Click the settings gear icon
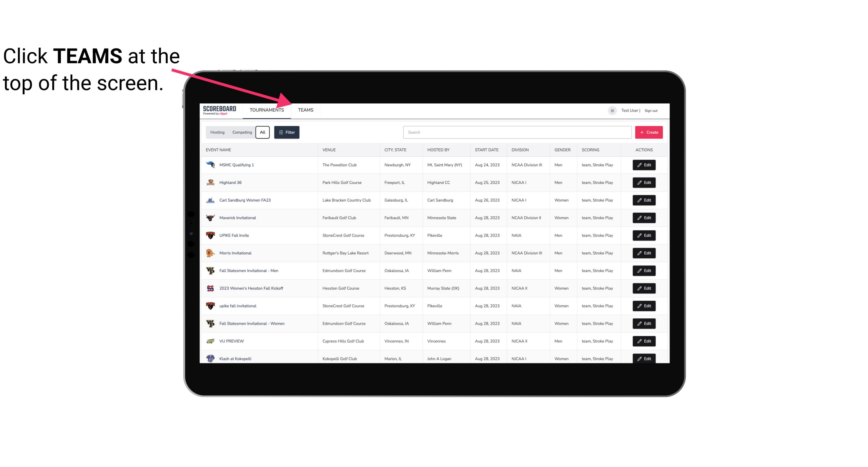 point(612,110)
